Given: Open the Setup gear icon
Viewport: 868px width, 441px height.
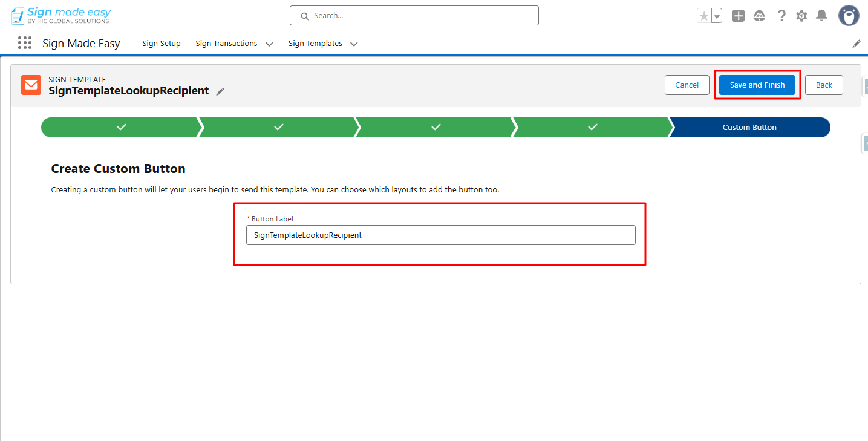Looking at the screenshot, I should coord(801,16).
